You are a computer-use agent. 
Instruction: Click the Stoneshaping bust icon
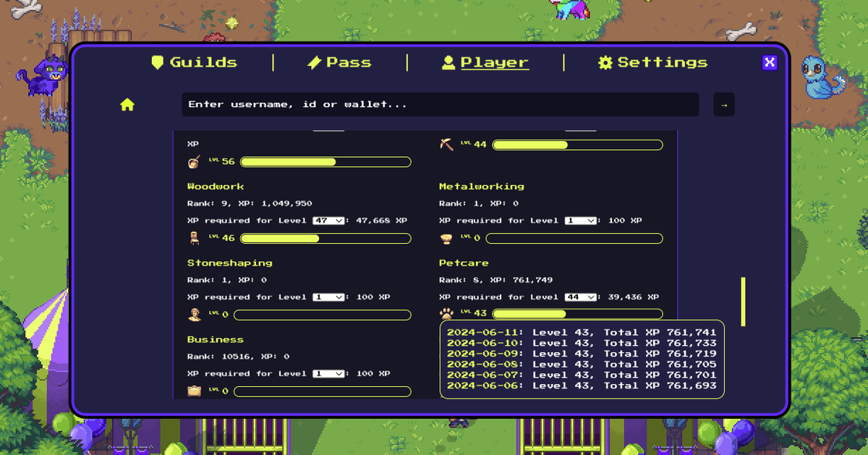coord(194,314)
